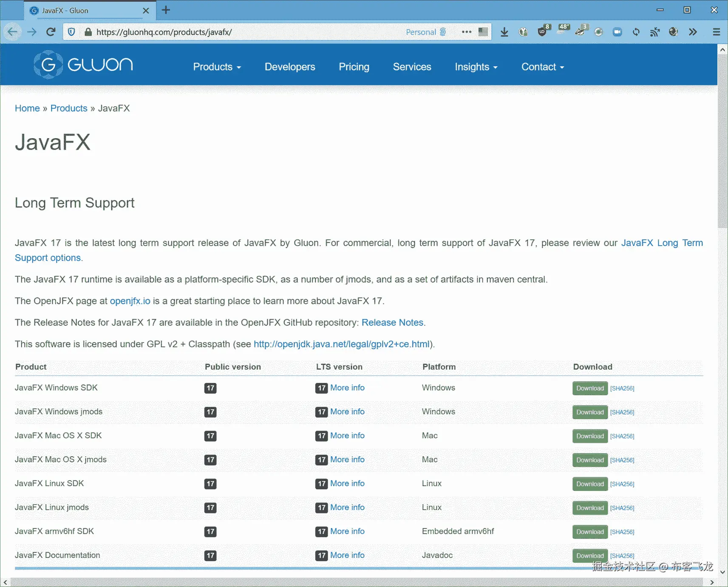
Task: Download the JavaFX Windows jmods
Action: click(x=590, y=412)
